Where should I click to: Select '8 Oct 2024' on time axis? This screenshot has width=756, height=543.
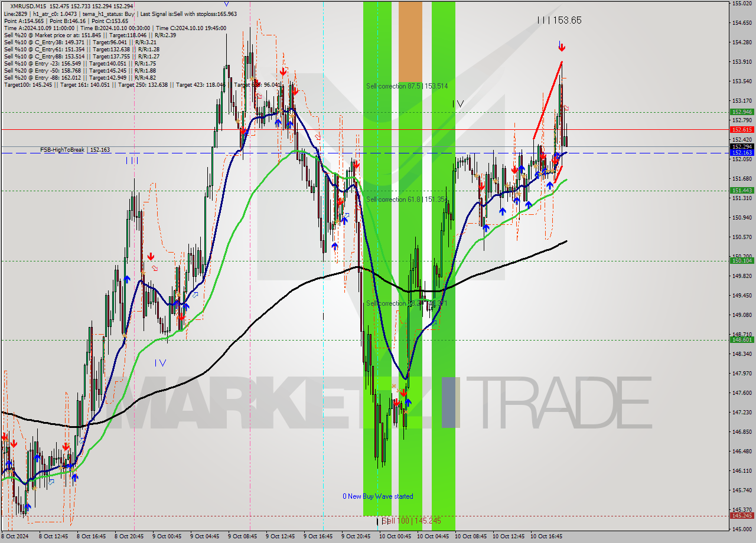coord(15,537)
